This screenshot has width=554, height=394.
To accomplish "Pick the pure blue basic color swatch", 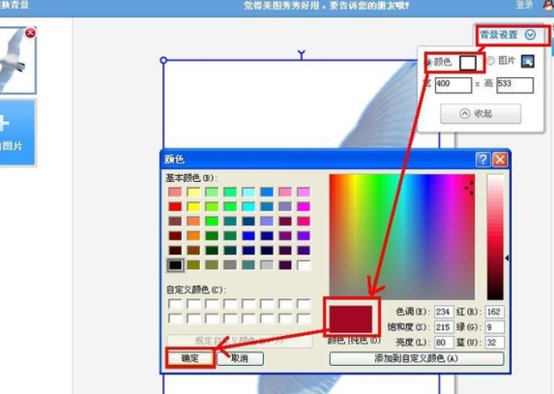I will coord(249,236).
